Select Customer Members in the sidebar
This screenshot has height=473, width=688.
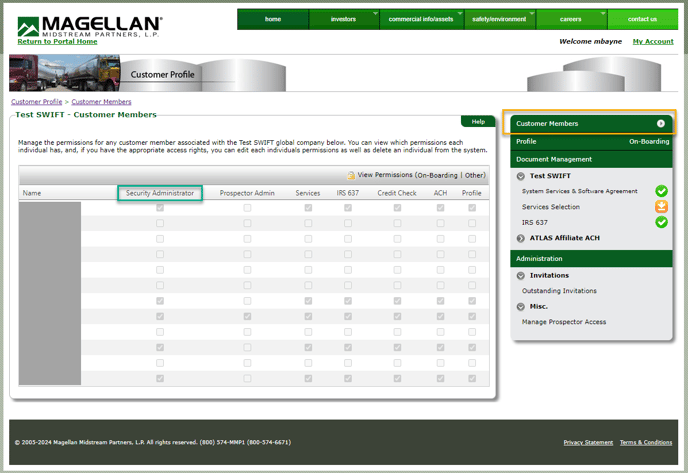click(x=591, y=124)
